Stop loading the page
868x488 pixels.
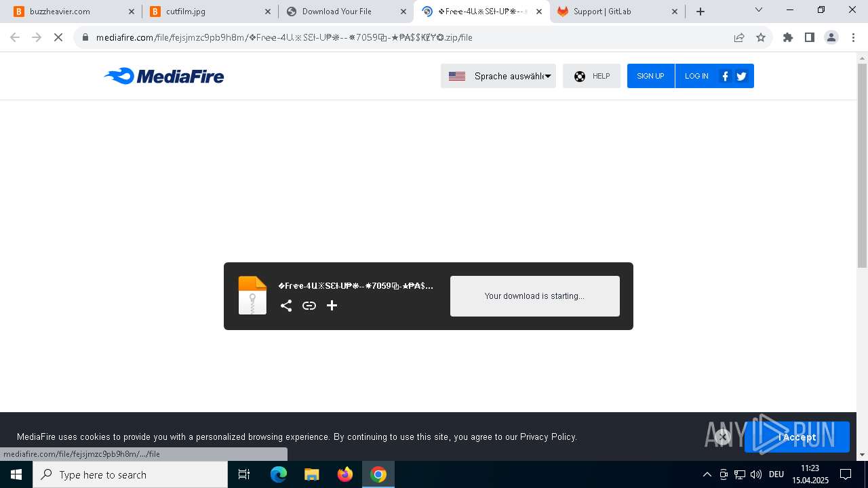[x=58, y=37]
